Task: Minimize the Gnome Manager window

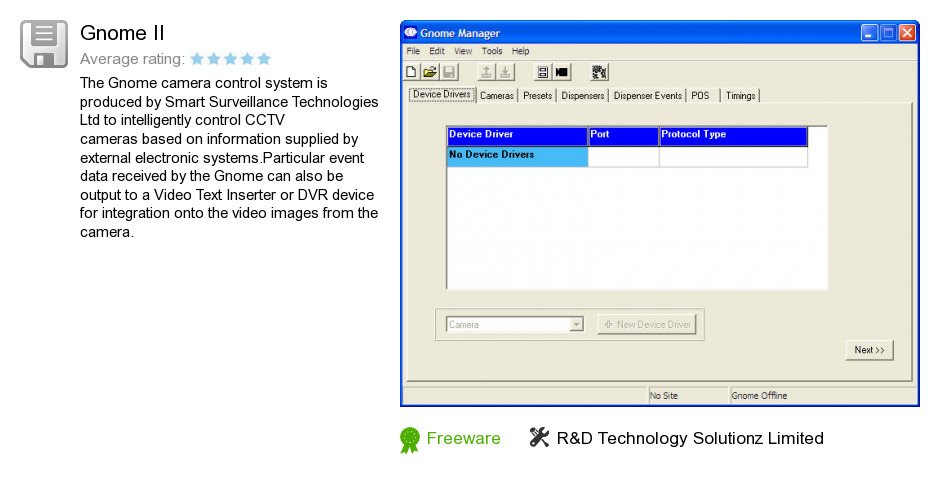Action: point(869,32)
